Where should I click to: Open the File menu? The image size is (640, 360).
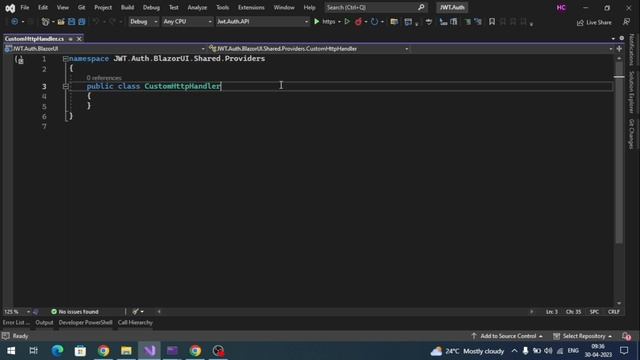point(24,7)
